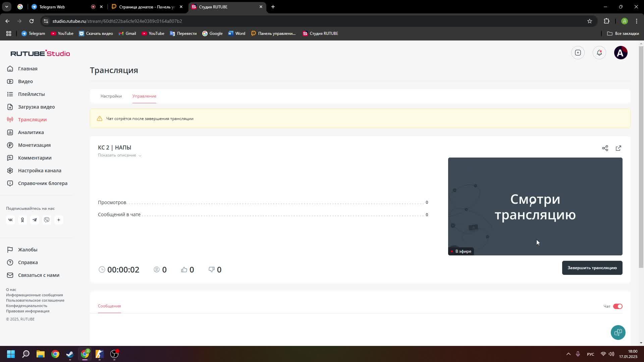Expand Показать описание

click(x=119, y=155)
